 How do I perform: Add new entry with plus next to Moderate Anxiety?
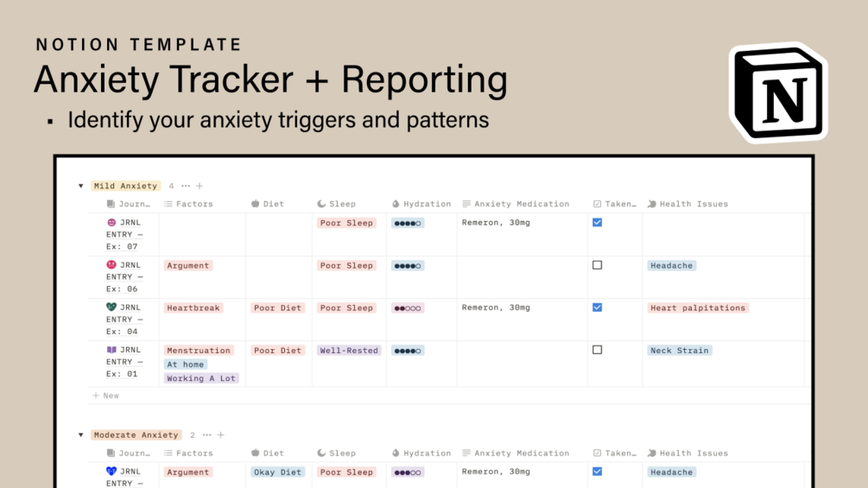pos(221,435)
